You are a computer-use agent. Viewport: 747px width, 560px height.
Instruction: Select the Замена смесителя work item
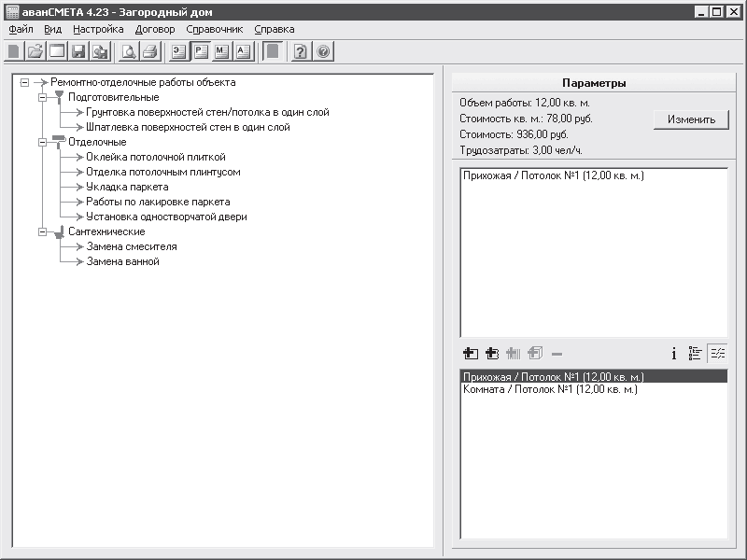[132, 246]
